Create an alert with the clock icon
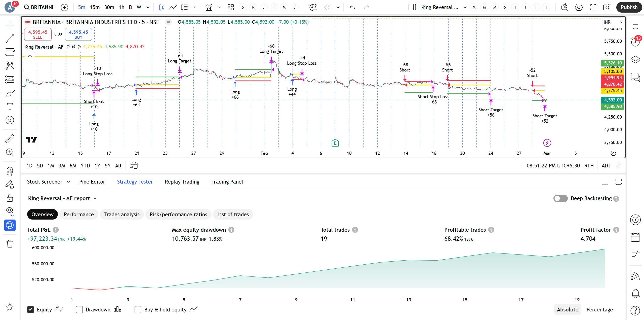644x320 pixels. [x=313, y=7]
